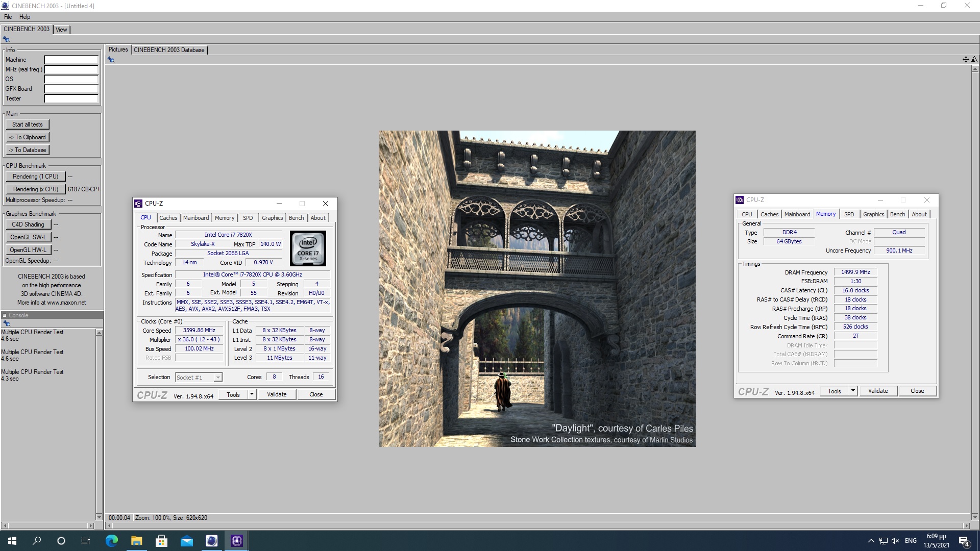This screenshot has height=551, width=980.
Task: Open the Mainboard tab in left CPU-Z window
Action: point(196,218)
